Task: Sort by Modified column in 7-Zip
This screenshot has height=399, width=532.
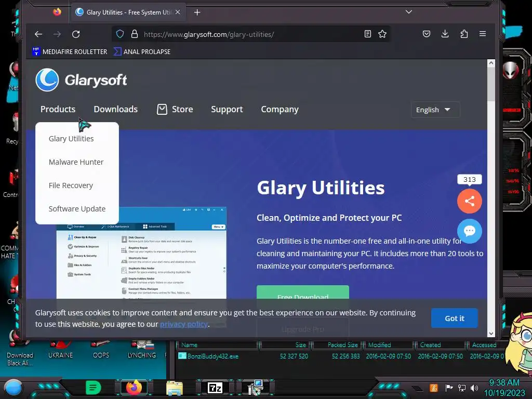Action: click(x=389, y=345)
